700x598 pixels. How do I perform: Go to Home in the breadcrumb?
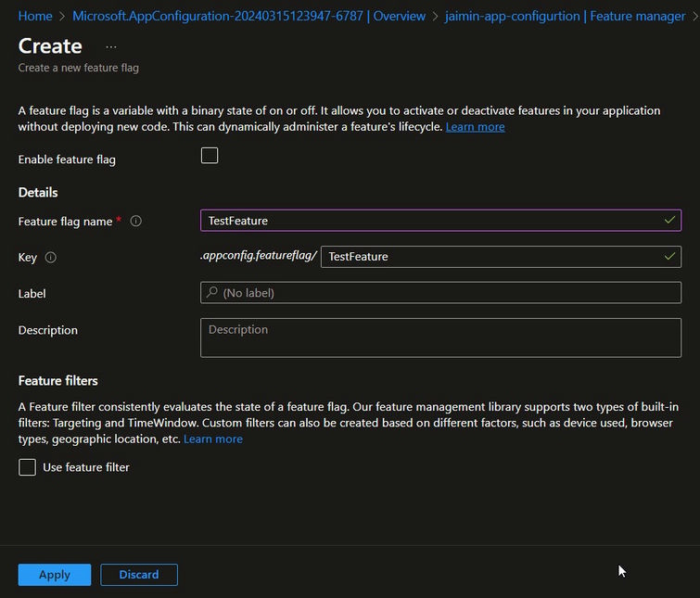point(35,16)
